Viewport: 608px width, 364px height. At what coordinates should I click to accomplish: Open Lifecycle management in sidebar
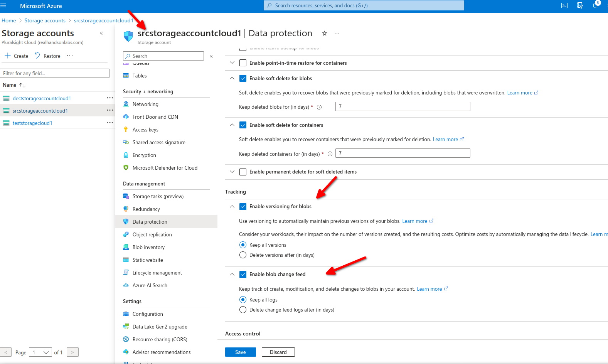[157, 273]
